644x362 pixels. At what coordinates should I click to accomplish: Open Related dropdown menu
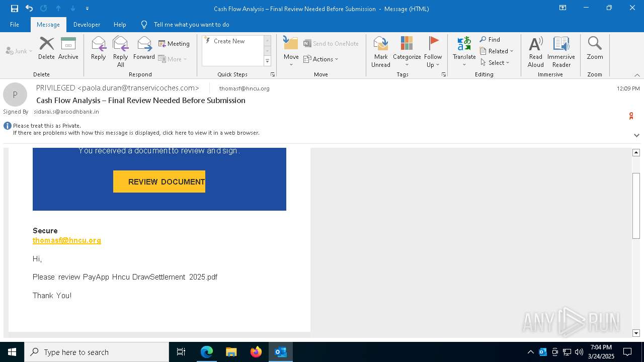pyautogui.click(x=497, y=51)
